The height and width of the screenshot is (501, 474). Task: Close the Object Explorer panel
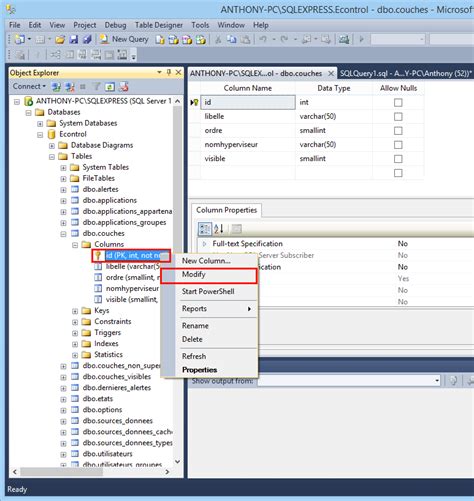tap(179, 72)
